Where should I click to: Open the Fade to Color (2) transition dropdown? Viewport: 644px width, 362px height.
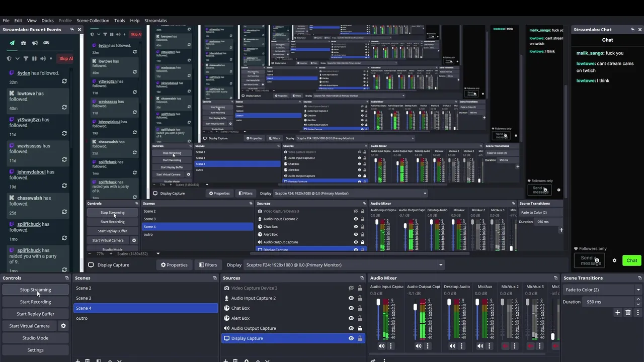(x=603, y=290)
